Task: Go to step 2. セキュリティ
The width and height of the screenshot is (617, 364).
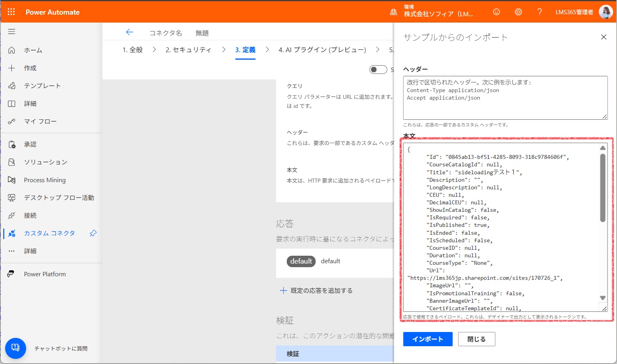Action: click(x=188, y=50)
